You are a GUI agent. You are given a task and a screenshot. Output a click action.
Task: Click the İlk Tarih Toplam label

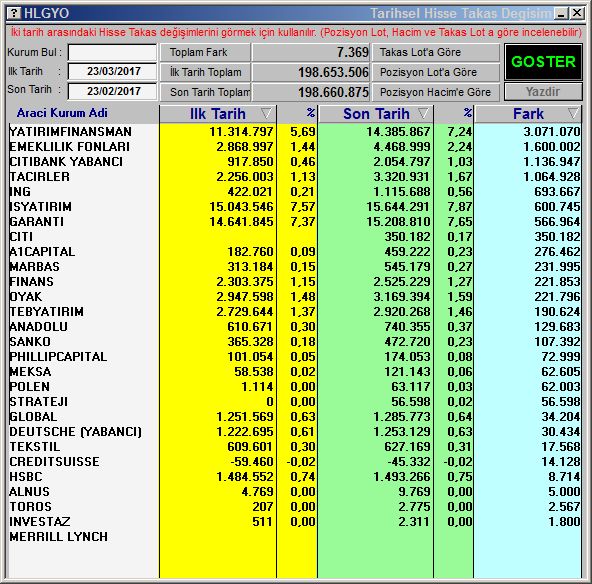(x=205, y=72)
